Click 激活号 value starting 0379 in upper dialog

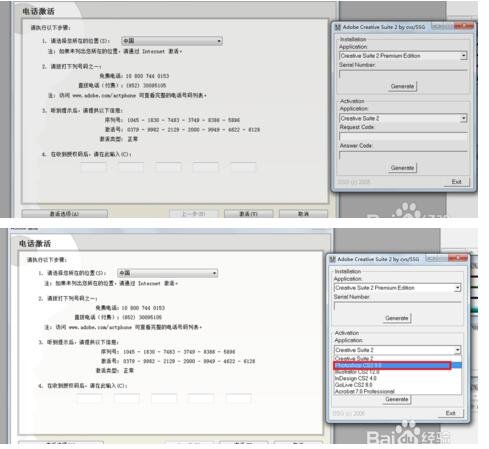click(193, 130)
